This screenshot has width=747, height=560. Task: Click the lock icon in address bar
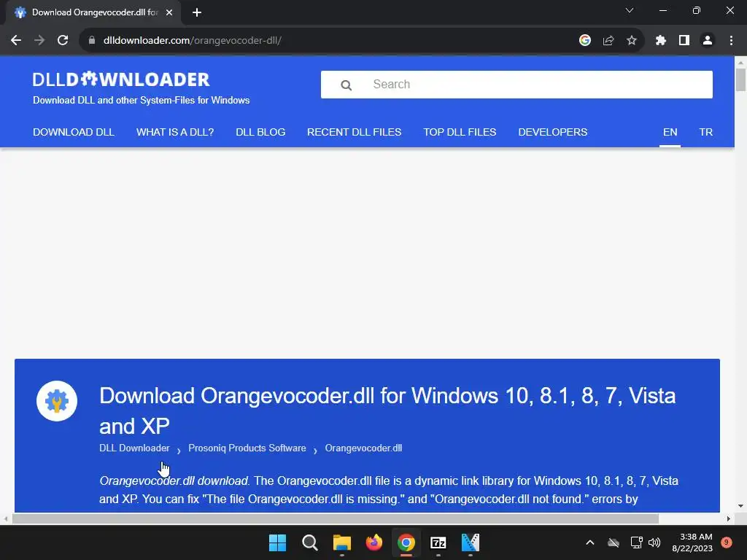[x=92, y=41]
